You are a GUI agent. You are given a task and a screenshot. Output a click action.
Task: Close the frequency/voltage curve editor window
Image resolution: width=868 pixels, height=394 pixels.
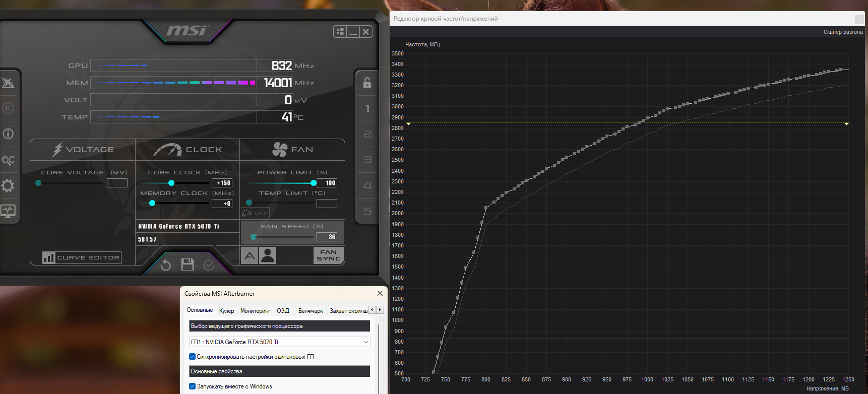pos(859,19)
